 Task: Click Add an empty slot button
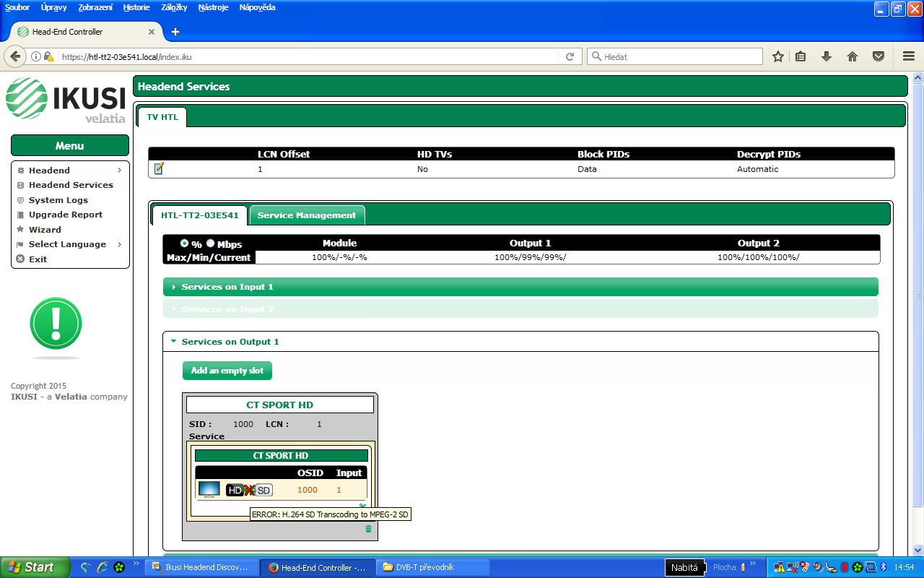227,371
